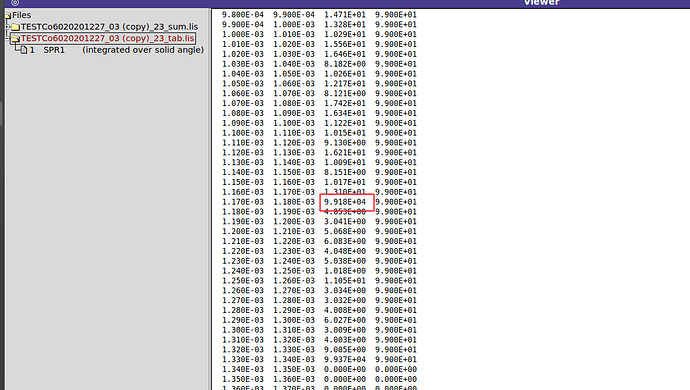Viewport: 690px width, 390px height.
Task: Click the empty area below the file tree
Action: (107, 220)
